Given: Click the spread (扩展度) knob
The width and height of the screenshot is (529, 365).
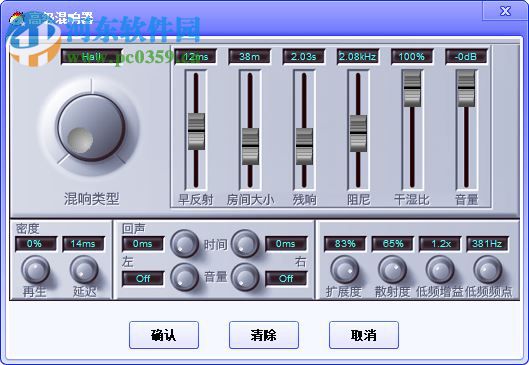Looking at the screenshot, I should (x=344, y=270).
